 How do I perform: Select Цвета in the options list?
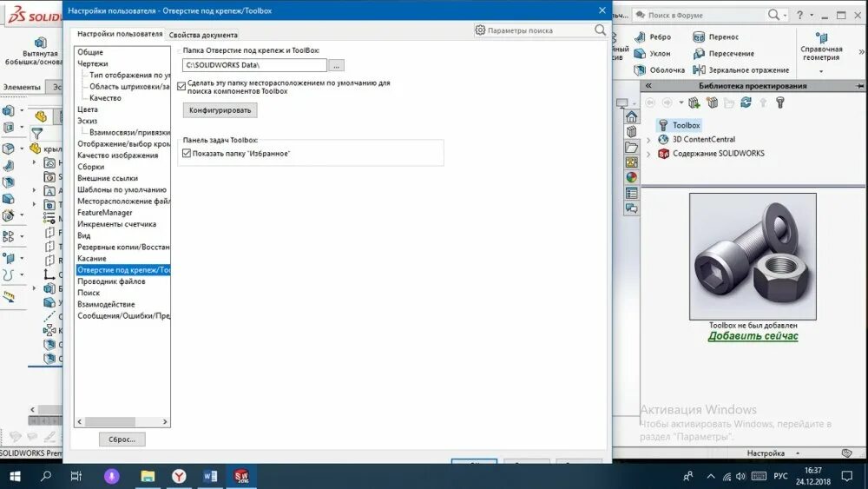tap(88, 109)
